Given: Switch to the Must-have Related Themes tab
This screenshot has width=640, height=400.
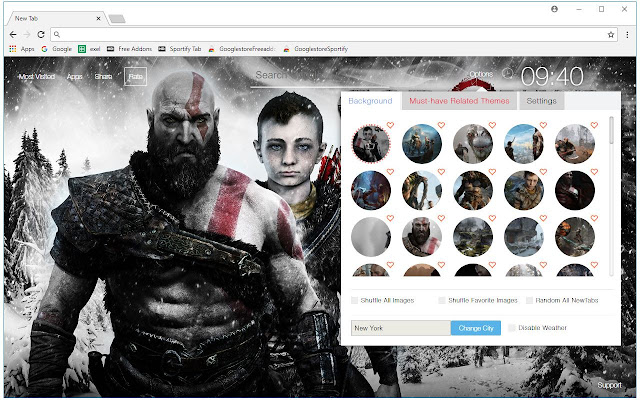Looking at the screenshot, I should (x=459, y=101).
